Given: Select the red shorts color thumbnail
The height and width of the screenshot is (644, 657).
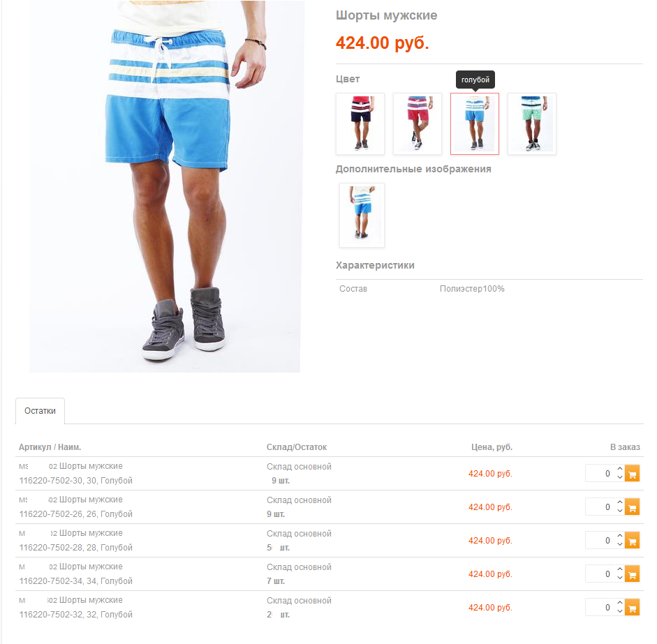Looking at the screenshot, I should pyautogui.click(x=418, y=123).
